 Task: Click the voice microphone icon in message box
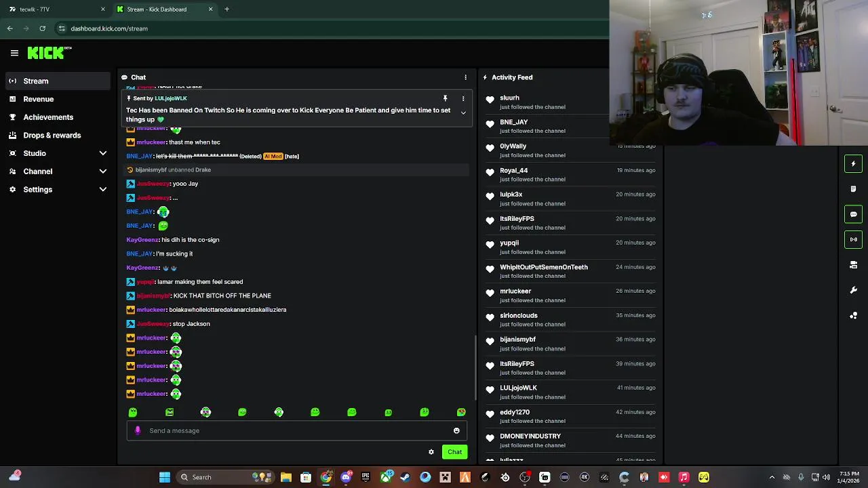138,430
